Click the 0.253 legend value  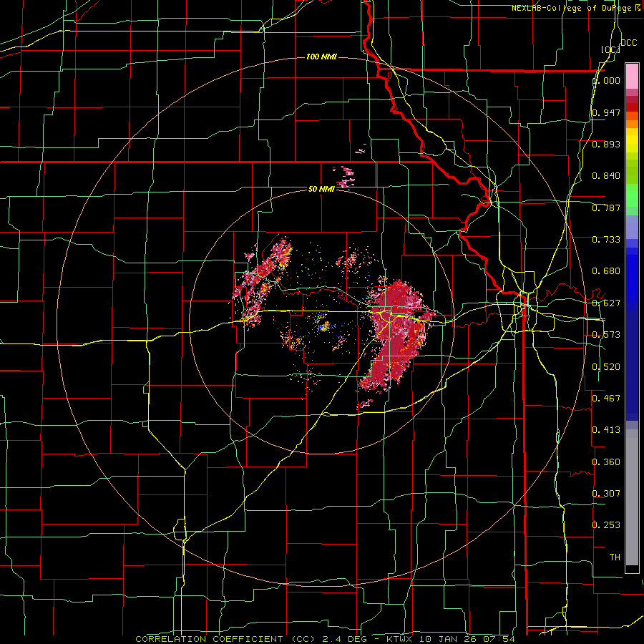[606, 525]
